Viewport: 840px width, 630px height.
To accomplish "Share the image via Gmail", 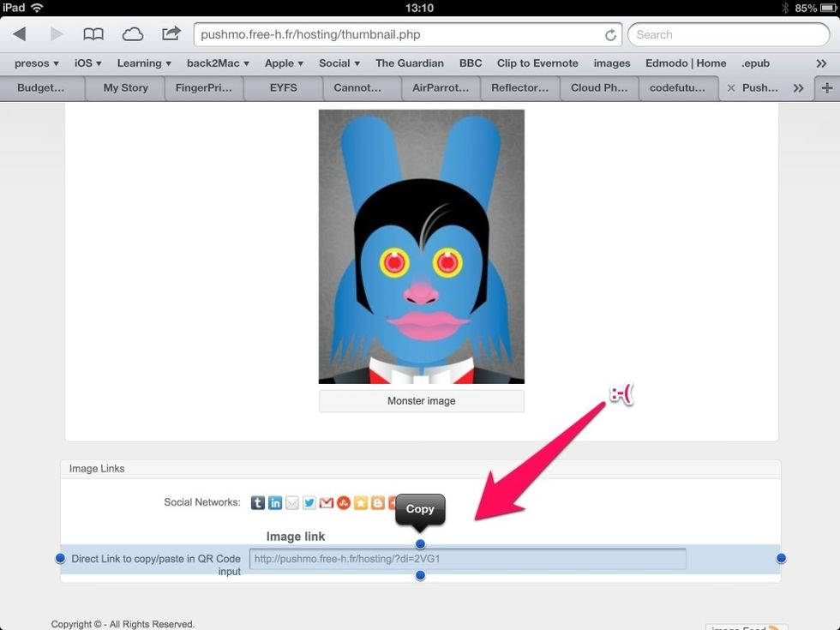I will pyautogui.click(x=327, y=502).
